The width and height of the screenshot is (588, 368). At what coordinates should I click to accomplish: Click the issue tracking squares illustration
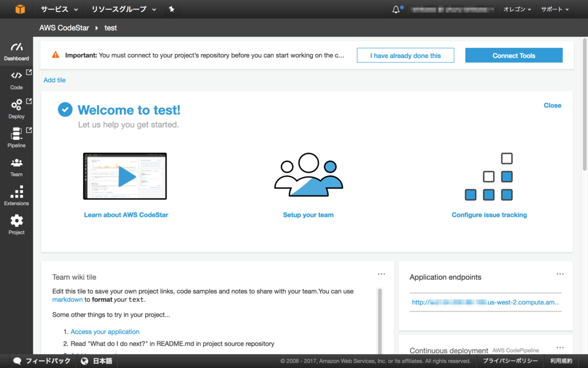(x=489, y=177)
